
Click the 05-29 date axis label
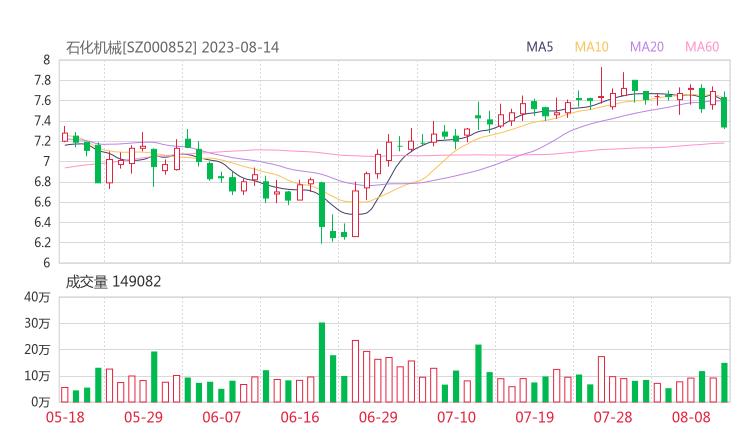coord(143,417)
